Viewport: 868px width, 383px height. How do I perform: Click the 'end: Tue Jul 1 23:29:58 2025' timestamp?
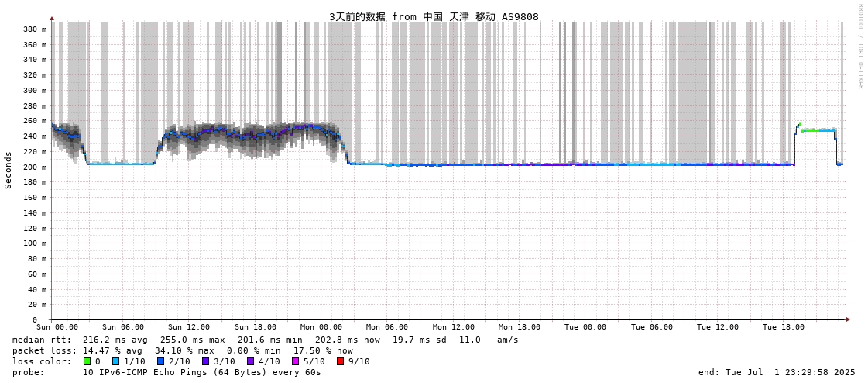pyautogui.click(x=777, y=372)
